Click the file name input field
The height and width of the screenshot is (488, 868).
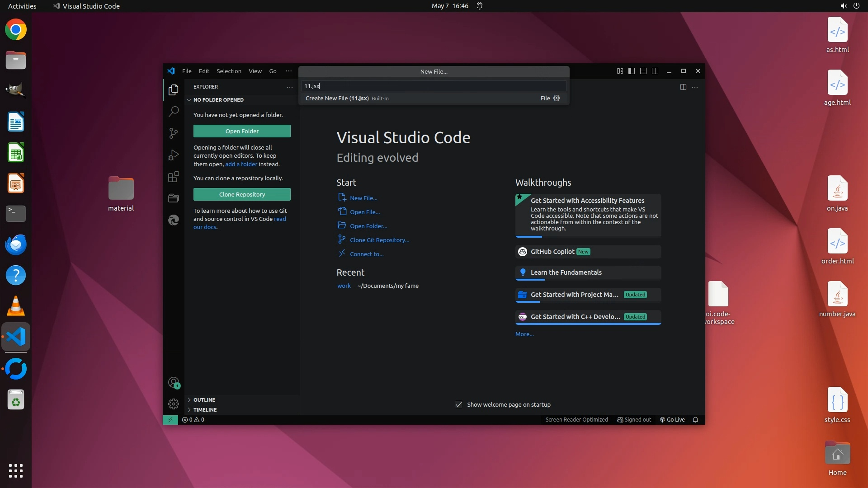click(433, 86)
